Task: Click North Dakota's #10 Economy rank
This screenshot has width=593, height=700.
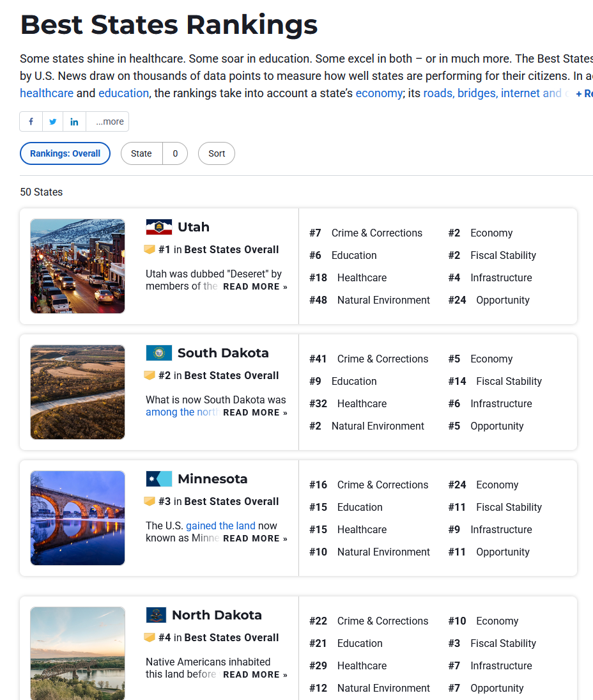Action: coord(484,621)
